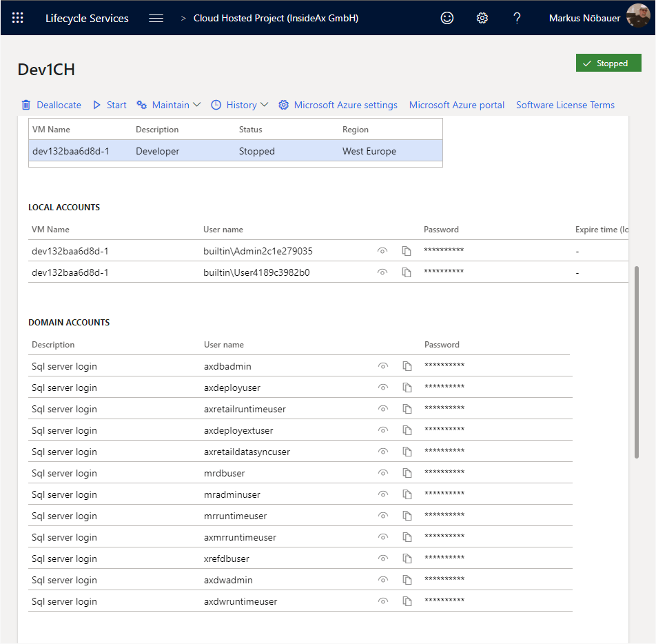Open the Microsoft Azure portal link
The image size is (656, 644).
pos(457,105)
